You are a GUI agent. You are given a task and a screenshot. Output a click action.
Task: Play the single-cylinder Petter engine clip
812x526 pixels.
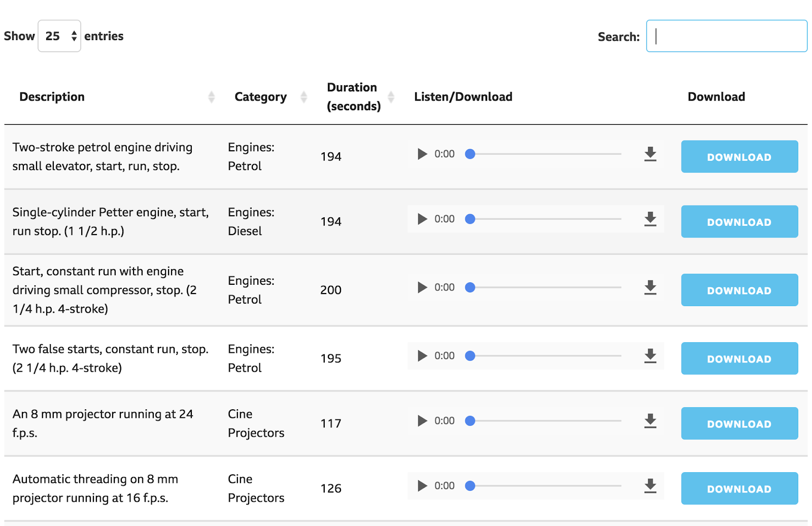(x=422, y=219)
